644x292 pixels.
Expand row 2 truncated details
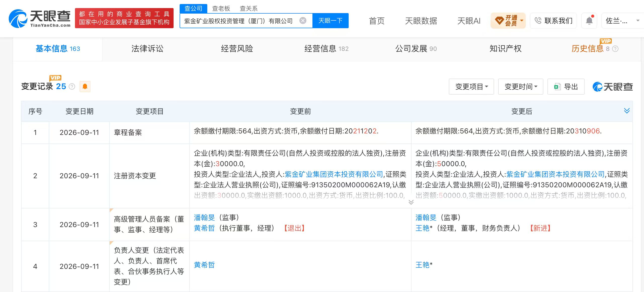point(411,202)
